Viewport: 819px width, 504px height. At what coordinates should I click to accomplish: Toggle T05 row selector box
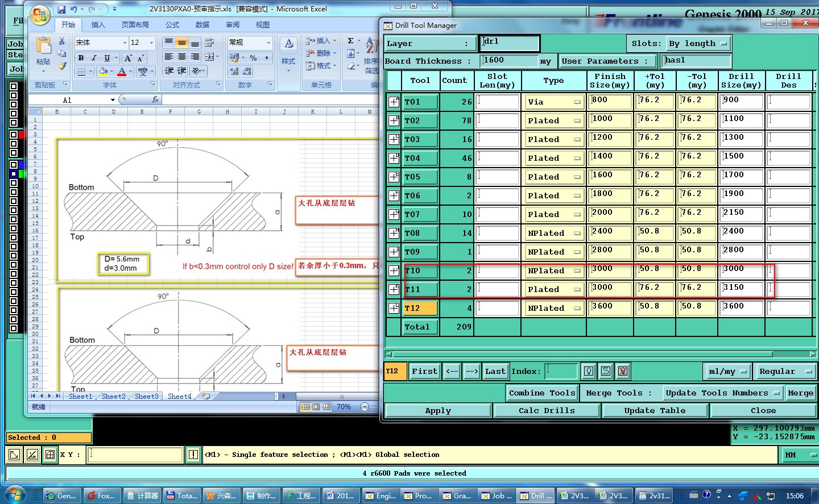[394, 177]
